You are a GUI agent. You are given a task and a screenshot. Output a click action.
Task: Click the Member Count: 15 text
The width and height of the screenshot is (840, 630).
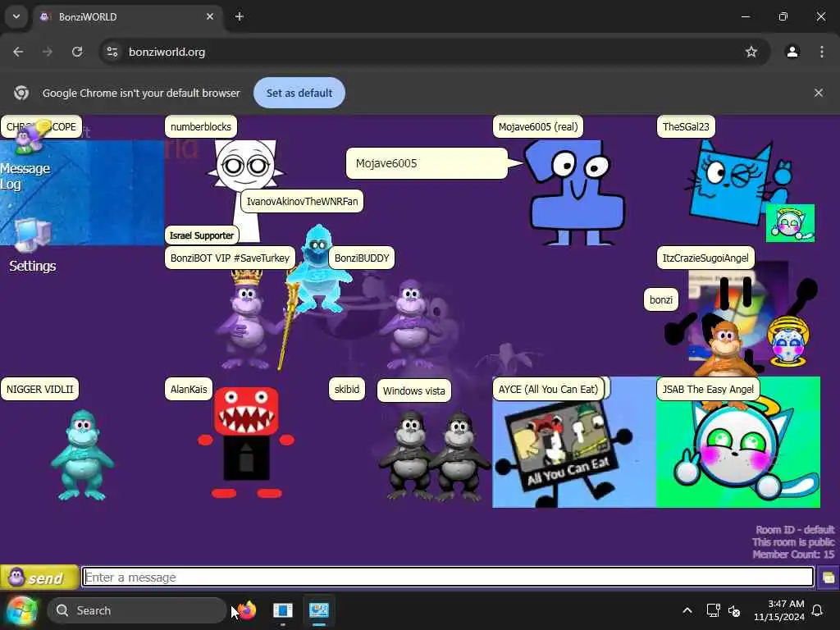coord(793,554)
